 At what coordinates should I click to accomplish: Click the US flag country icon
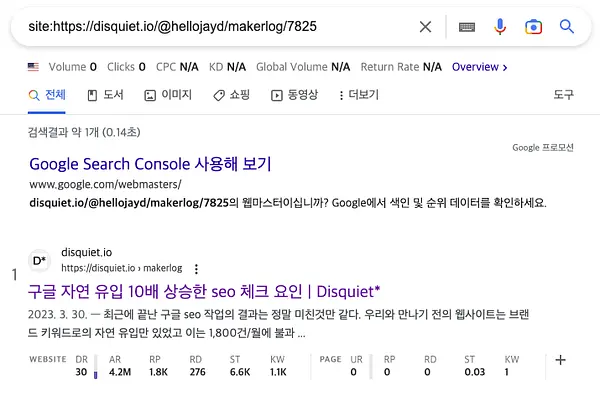33,67
